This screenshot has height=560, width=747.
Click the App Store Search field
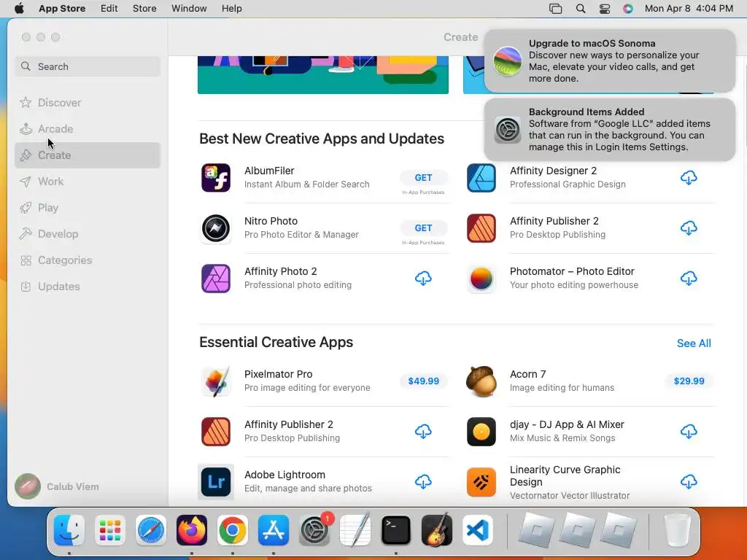click(x=88, y=66)
